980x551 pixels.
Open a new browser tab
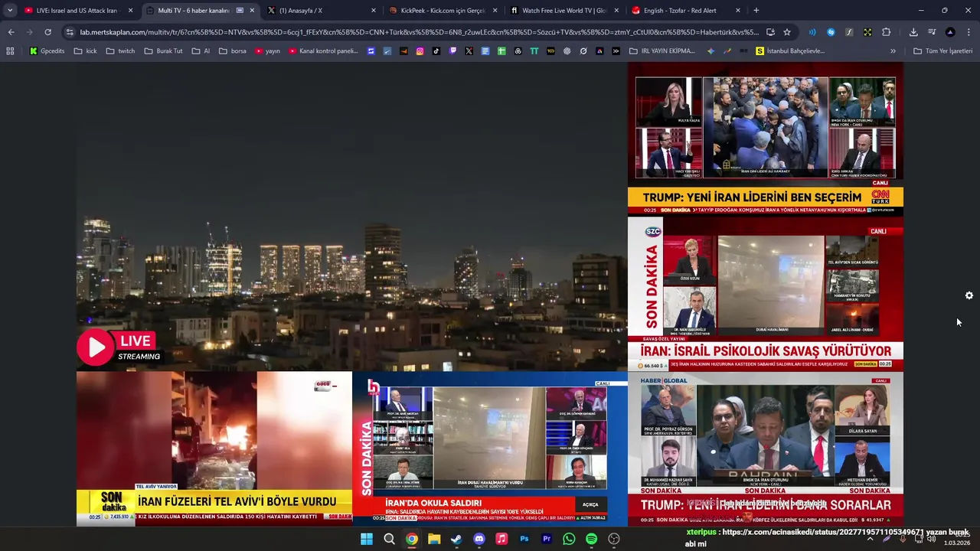[756, 11]
